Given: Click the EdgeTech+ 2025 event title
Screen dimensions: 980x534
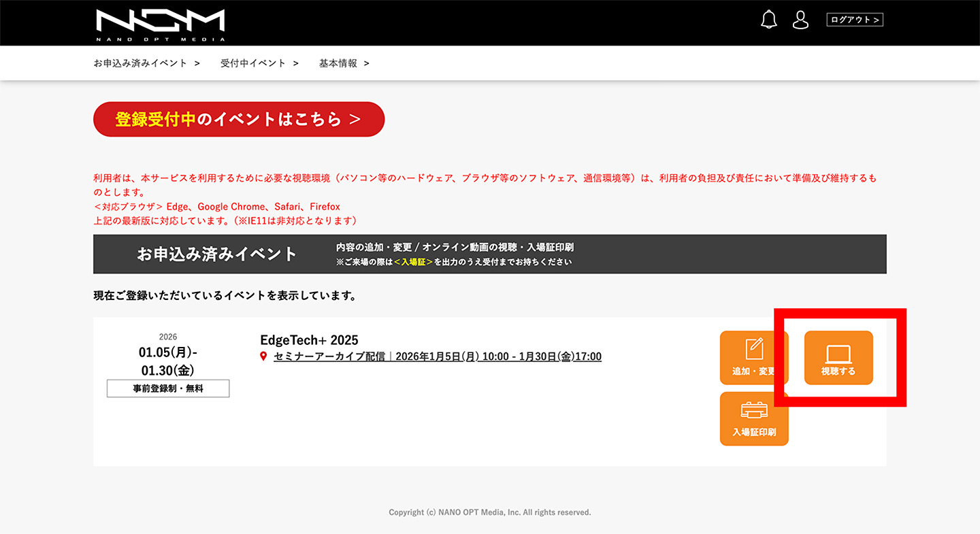Looking at the screenshot, I should [309, 340].
